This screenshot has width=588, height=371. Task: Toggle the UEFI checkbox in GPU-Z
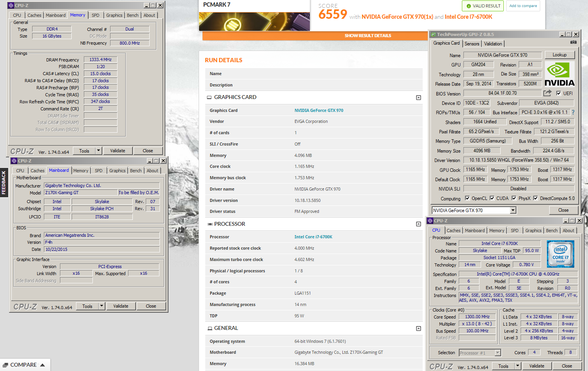point(559,93)
